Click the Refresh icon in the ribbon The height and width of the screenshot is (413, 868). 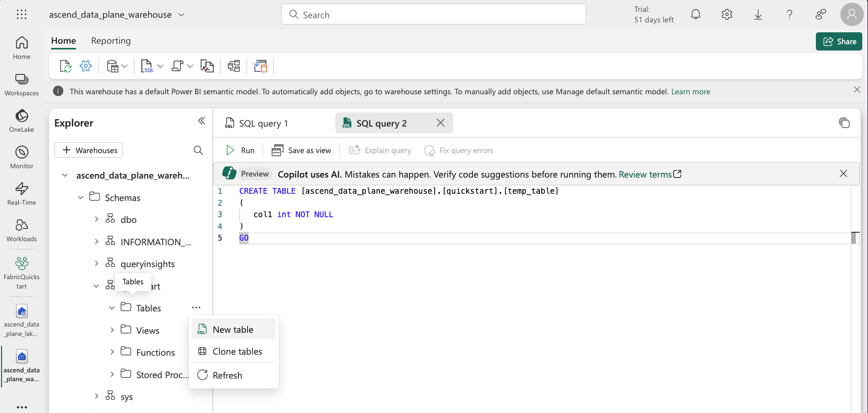click(66, 66)
